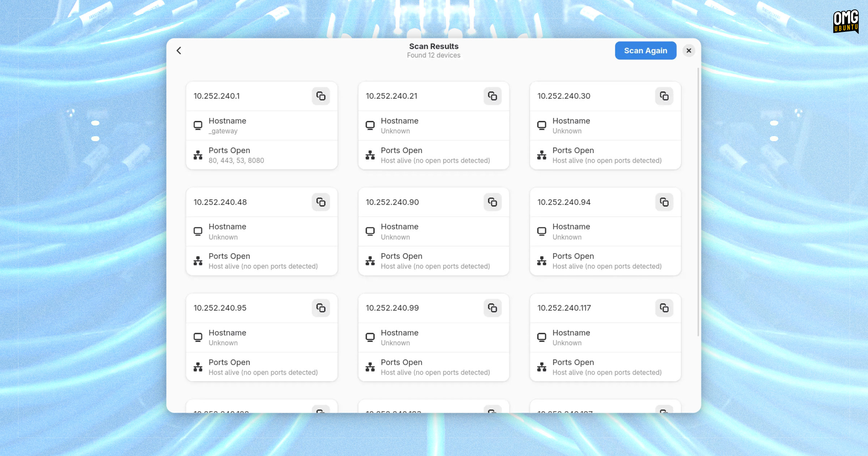Select ports row listing 80, 443, 53, 8080
The height and width of the screenshot is (456, 868).
(x=261, y=155)
